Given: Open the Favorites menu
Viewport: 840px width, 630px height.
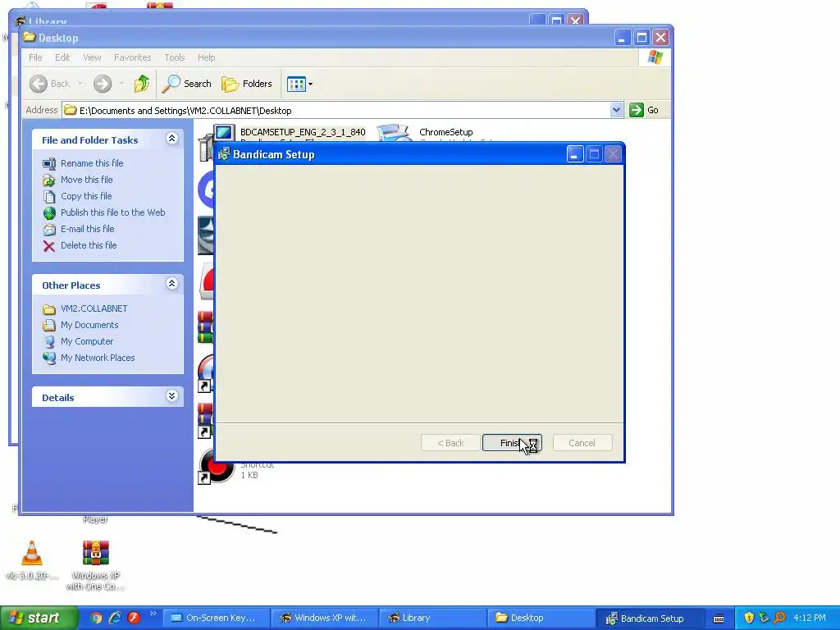Looking at the screenshot, I should point(132,57).
